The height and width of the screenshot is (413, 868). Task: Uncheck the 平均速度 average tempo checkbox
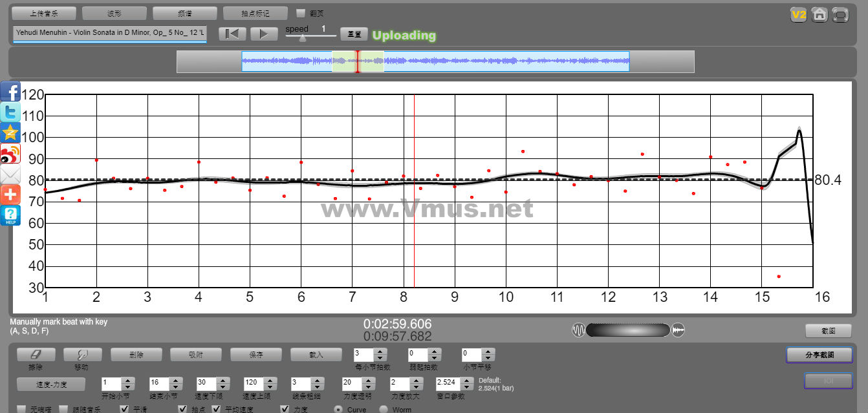[x=217, y=409]
